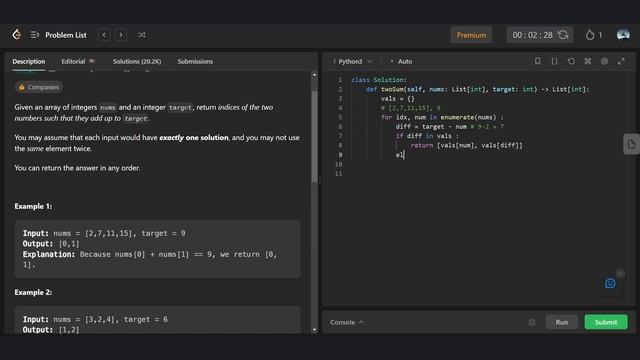View the daily streak flame icon
Image resolution: width=640 pixels, height=360 pixels.
pos(589,35)
